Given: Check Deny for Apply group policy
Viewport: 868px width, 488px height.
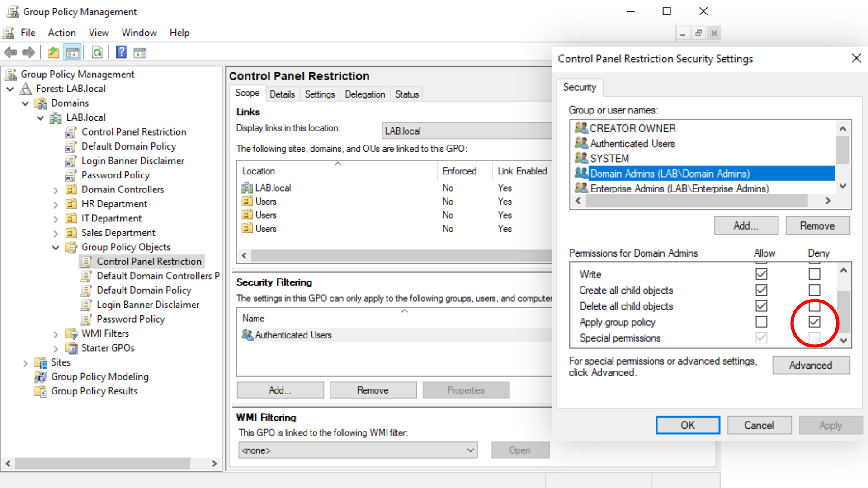Looking at the screenshot, I should click(814, 322).
